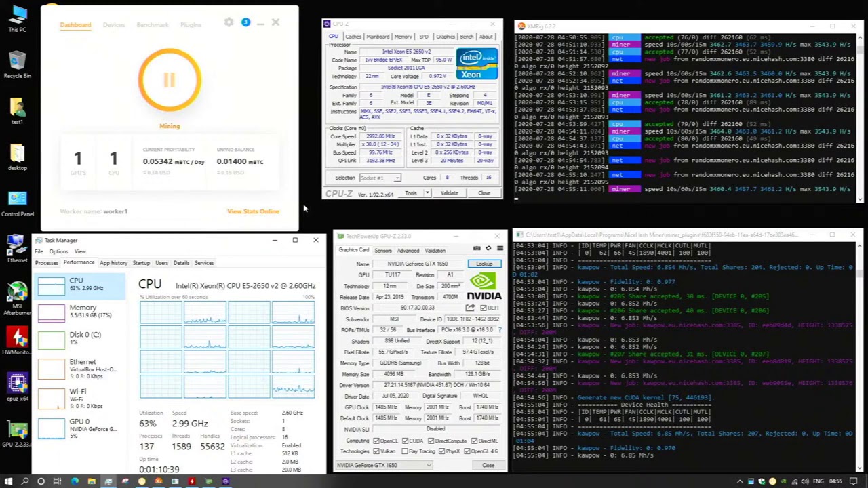Open the Windows Start button
Image resolution: width=868 pixels, height=488 pixels.
coord(9,481)
